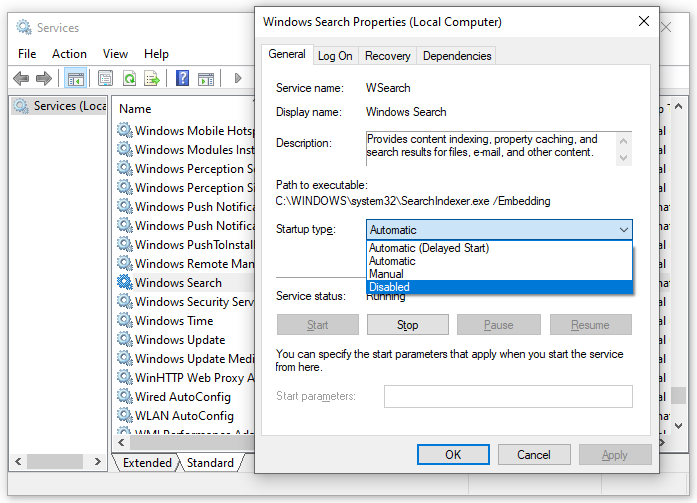
Task: Click the Back arrow in Services toolbar
Action: [21, 79]
